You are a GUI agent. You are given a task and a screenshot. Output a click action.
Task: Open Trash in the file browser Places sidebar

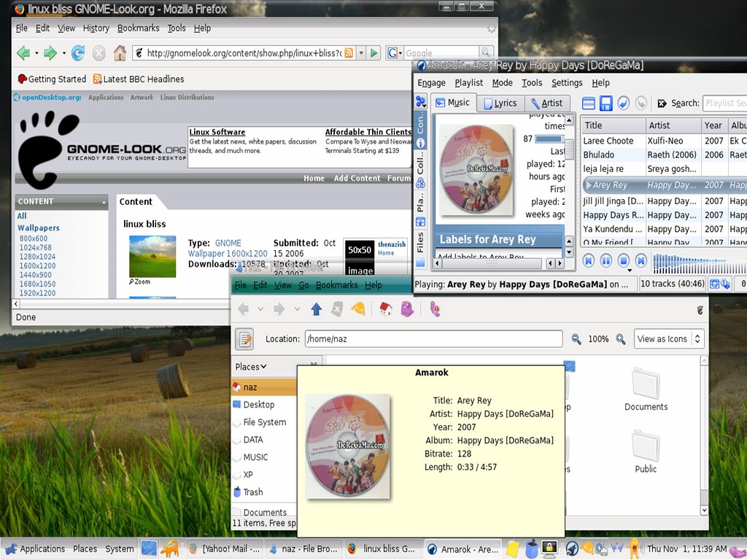click(248, 492)
